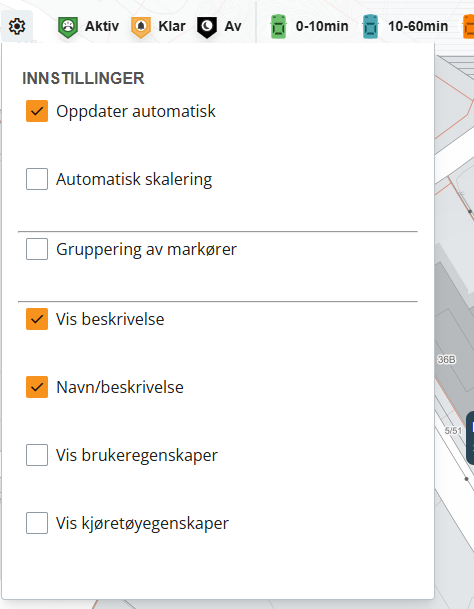Enable Gruppering av markører checkbox
Image resolution: width=474 pixels, height=609 pixels.
pos(37,249)
